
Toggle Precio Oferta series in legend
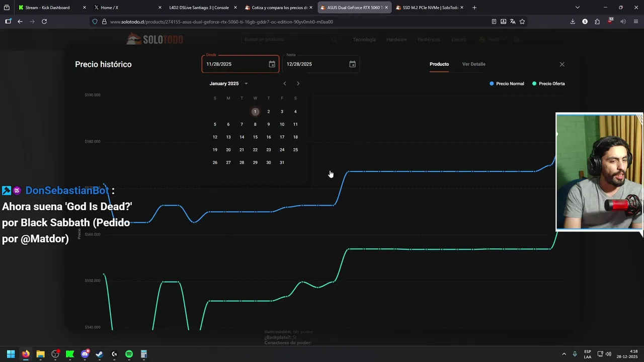coord(548,83)
